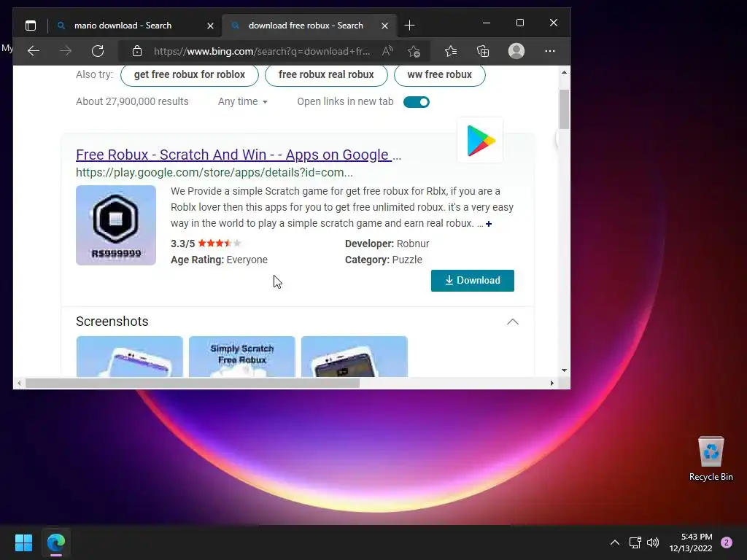
Task: Expand description with plus sign
Action: pyautogui.click(x=489, y=224)
